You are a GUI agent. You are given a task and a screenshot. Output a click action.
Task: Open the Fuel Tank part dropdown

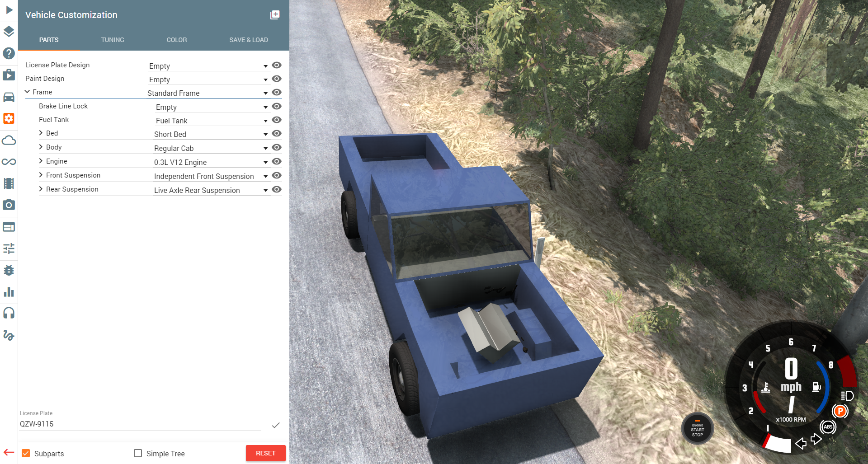pos(212,121)
